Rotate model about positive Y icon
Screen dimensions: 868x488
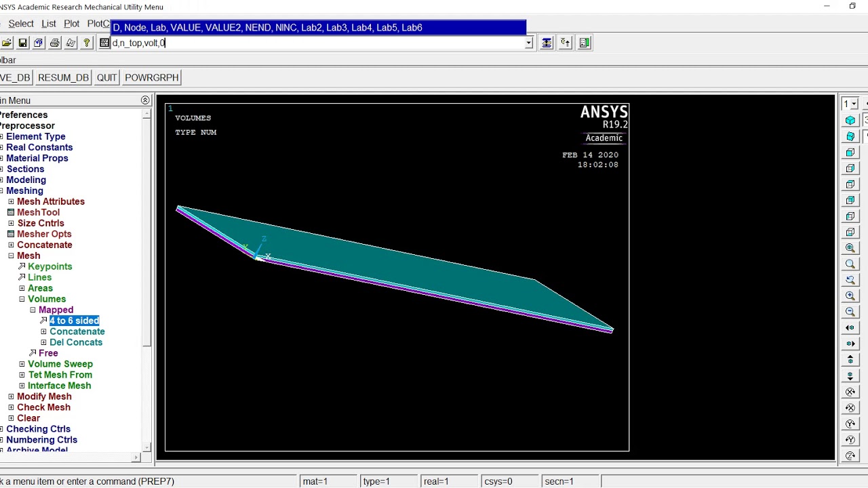(850, 424)
